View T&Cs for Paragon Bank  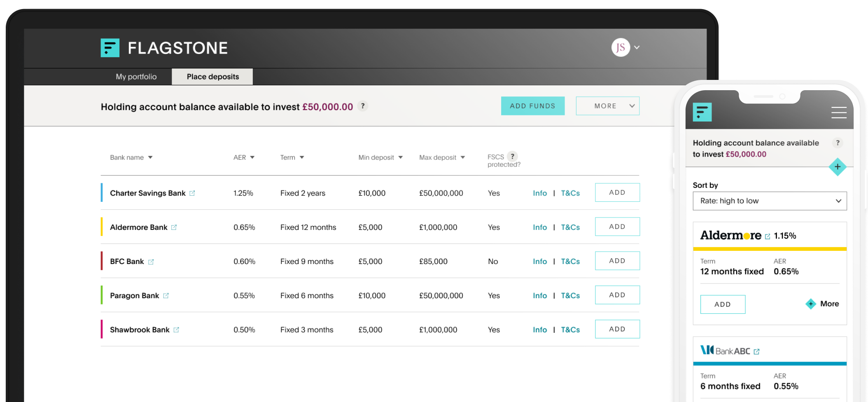coord(570,296)
